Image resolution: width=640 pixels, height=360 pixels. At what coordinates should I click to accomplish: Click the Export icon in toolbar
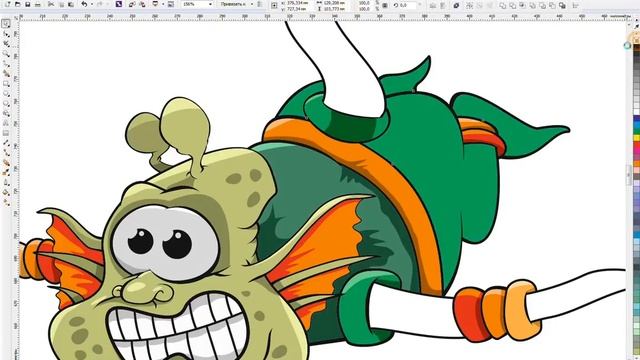(142, 4)
